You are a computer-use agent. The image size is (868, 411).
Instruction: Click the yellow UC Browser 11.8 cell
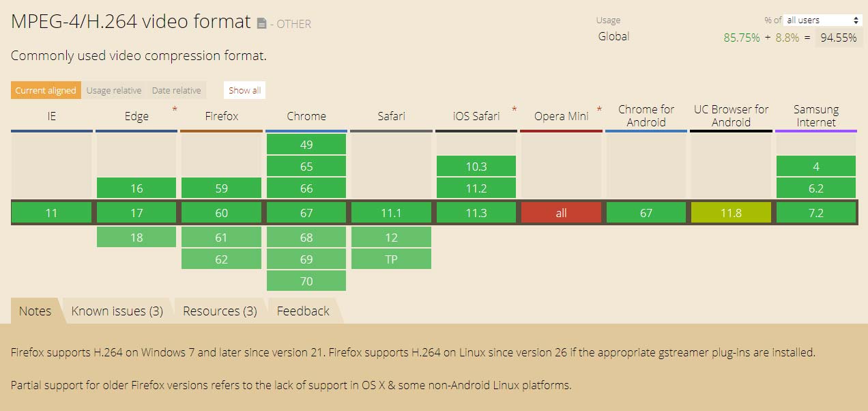(731, 213)
